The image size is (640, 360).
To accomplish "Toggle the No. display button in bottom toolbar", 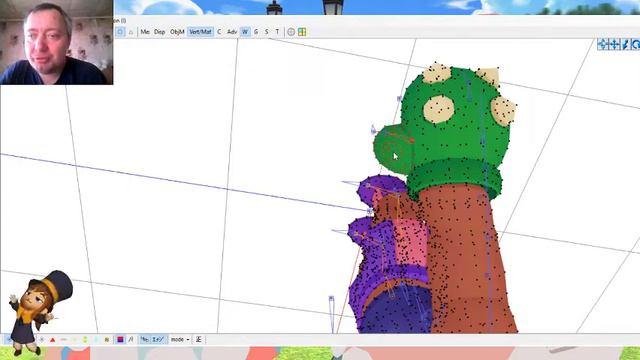I will [x=145, y=340].
